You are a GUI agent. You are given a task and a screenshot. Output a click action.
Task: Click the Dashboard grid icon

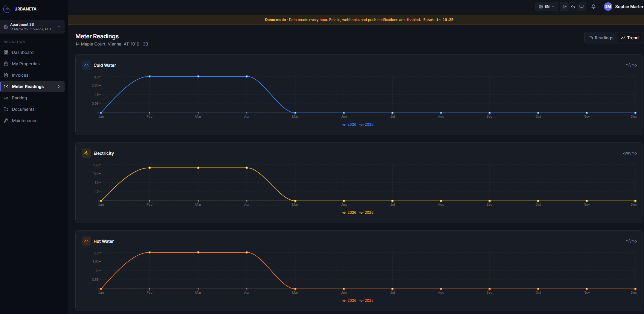click(6, 52)
